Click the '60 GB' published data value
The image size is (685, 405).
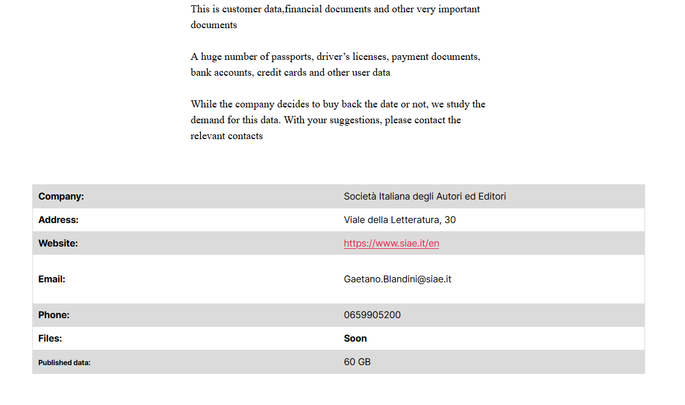pyautogui.click(x=357, y=361)
